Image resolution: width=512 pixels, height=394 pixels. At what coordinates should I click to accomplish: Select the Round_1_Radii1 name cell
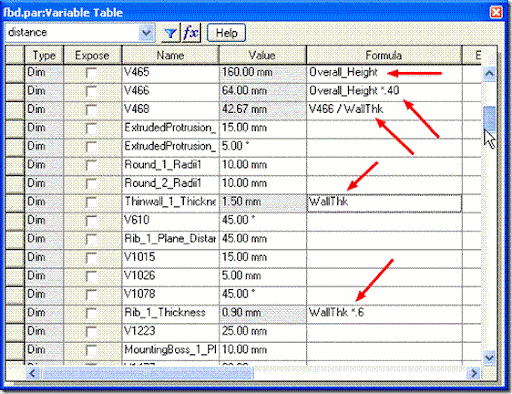coord(170,165)
